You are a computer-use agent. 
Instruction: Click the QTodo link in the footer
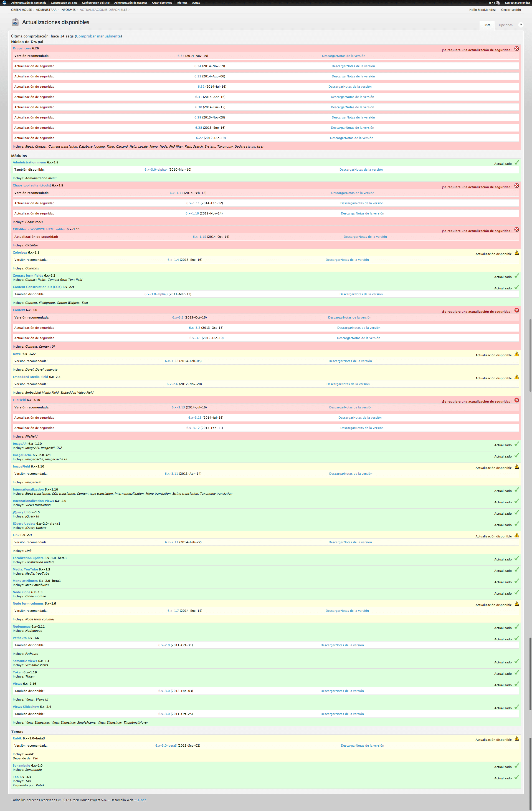coord(141,800)
